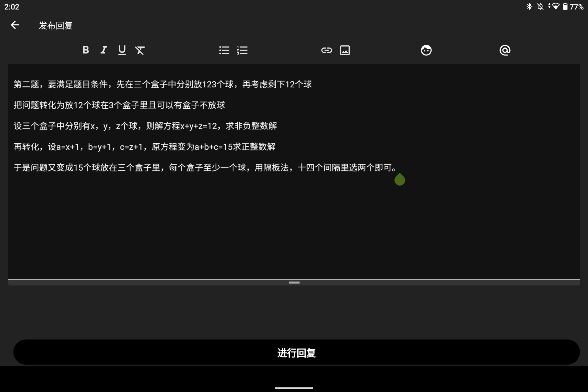Tap the 2:02 clock in status bar
The height and width of the screenshot is (392, 588).
(12, 7)
